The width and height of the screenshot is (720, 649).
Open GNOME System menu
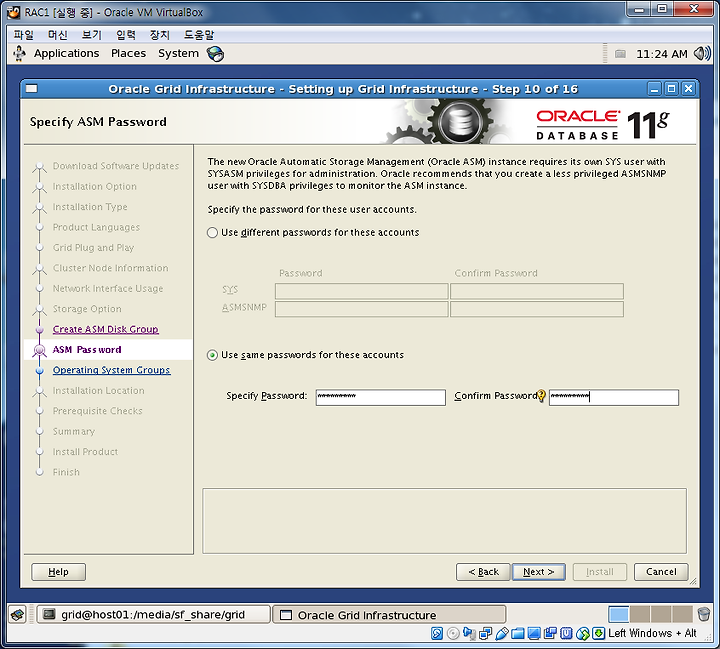pos(178,54)
